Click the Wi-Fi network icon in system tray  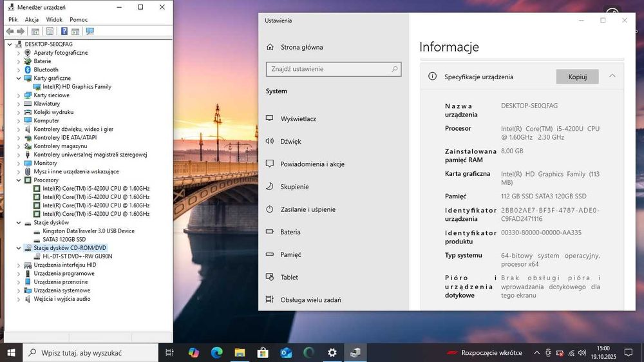[571, 352]
